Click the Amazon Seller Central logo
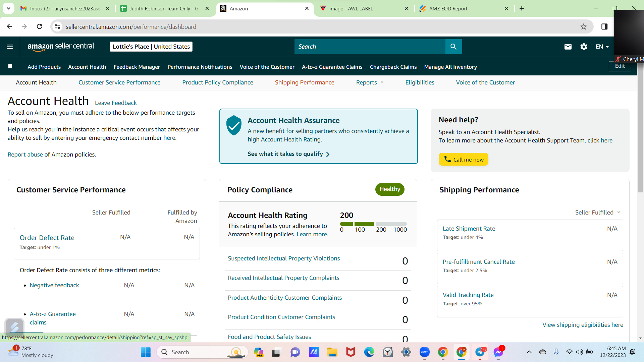644x362 pixels. point(61,47)
